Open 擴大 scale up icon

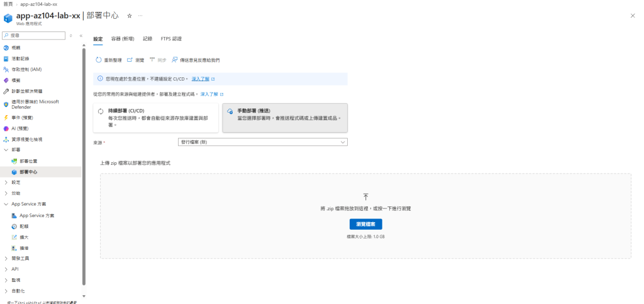[14, 237]
